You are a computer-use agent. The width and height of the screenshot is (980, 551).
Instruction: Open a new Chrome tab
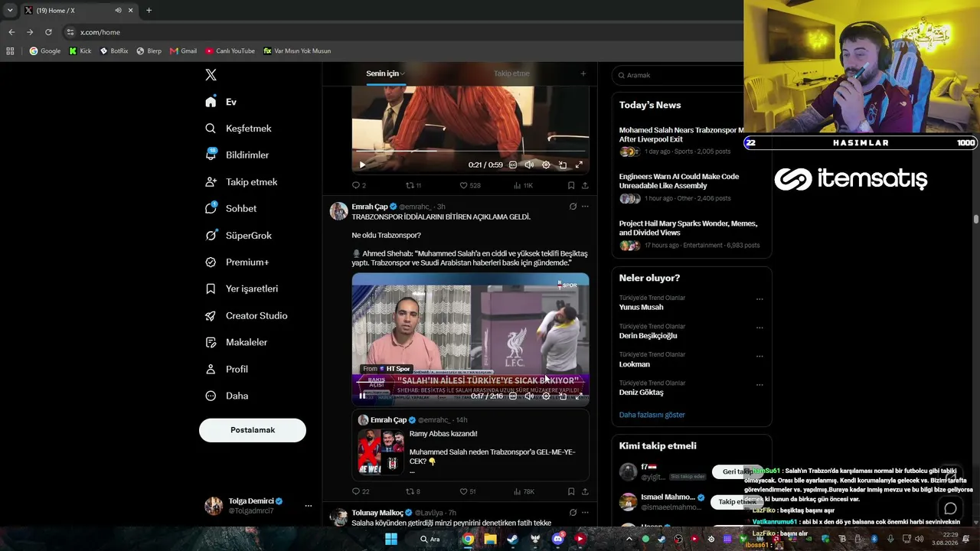tap(149, 11)
